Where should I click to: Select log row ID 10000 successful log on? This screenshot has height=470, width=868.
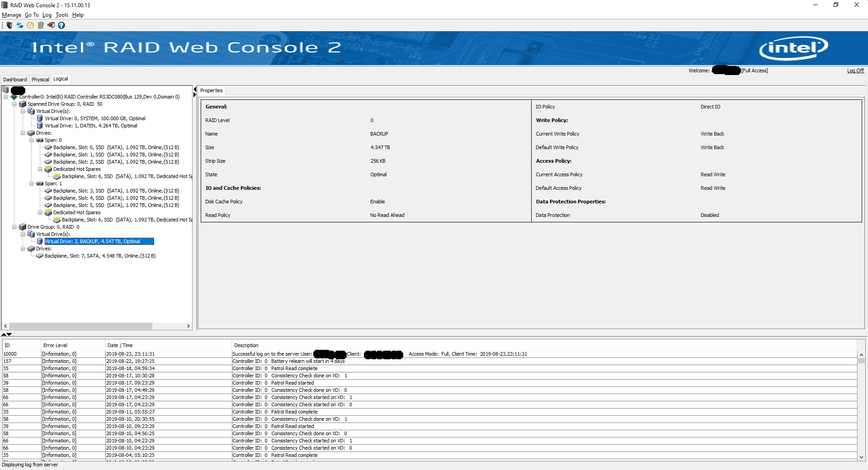(x=429, y=354)
